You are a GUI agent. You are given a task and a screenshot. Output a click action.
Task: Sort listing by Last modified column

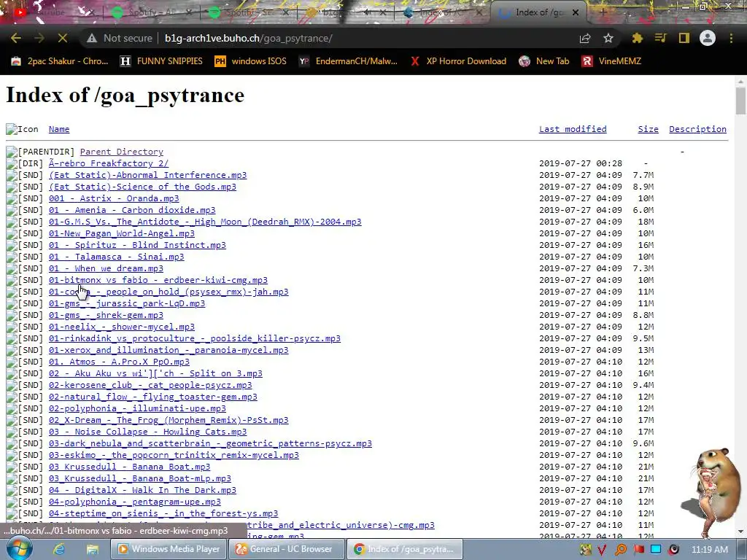click(573, 129)
